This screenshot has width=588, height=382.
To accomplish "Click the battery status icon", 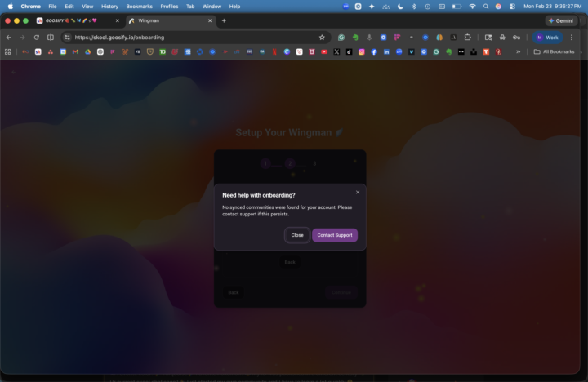I will click(457, 7).
